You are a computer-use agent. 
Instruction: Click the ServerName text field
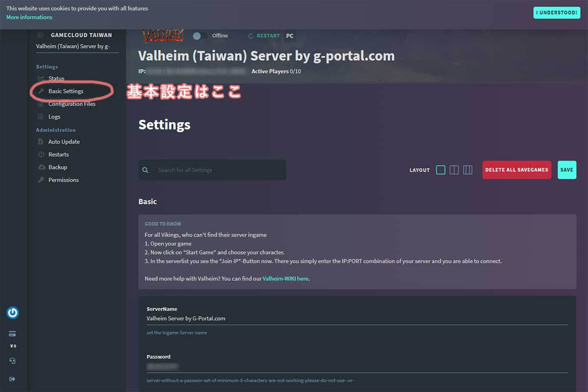[357, 318]
